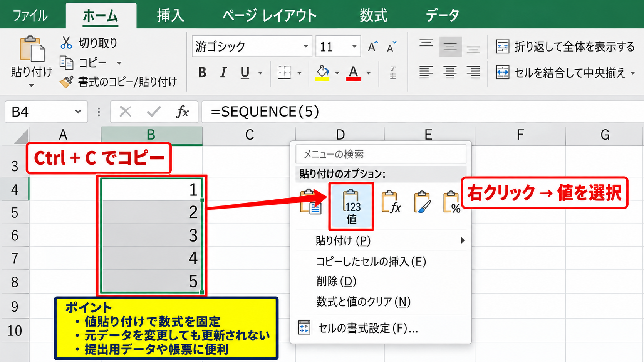Click the メニューの検索 search field
The width and height of the screenshot is (644, 362).
(381, 154)
